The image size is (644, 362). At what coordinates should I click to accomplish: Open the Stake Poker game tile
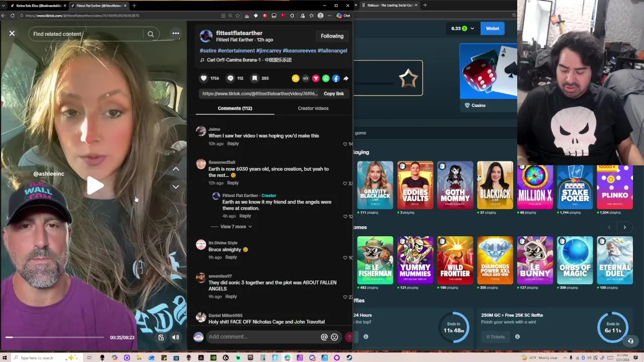tap(575, 186)
